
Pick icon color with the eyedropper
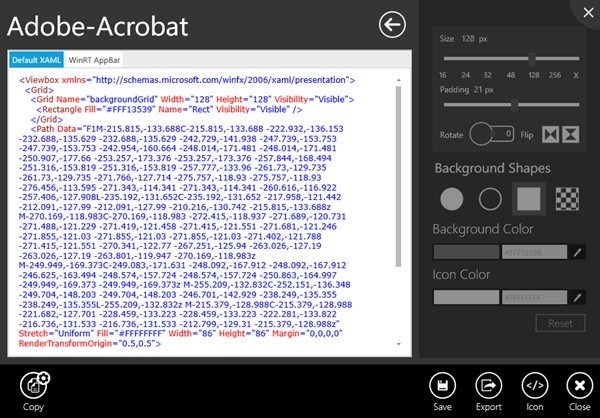tap(577, 297)
